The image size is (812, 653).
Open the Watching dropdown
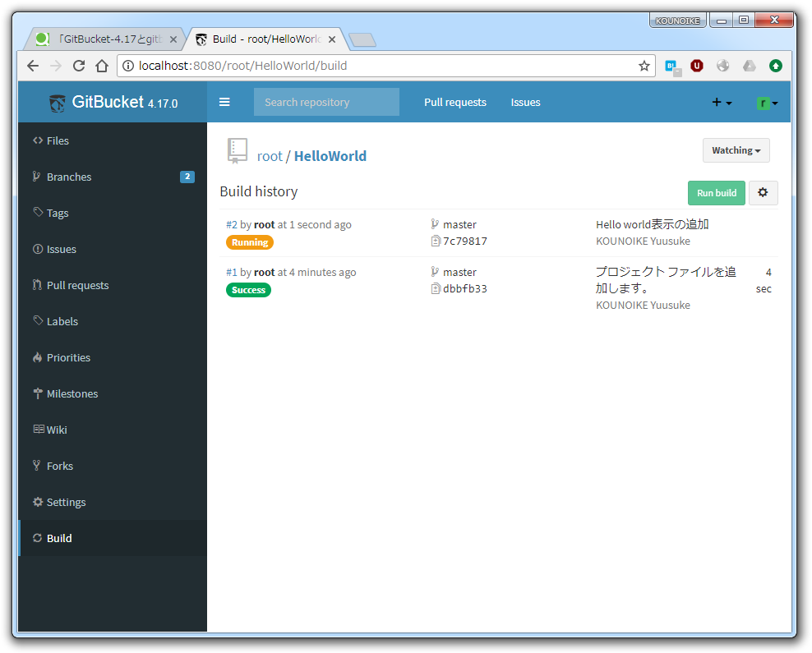click(736, 150)
